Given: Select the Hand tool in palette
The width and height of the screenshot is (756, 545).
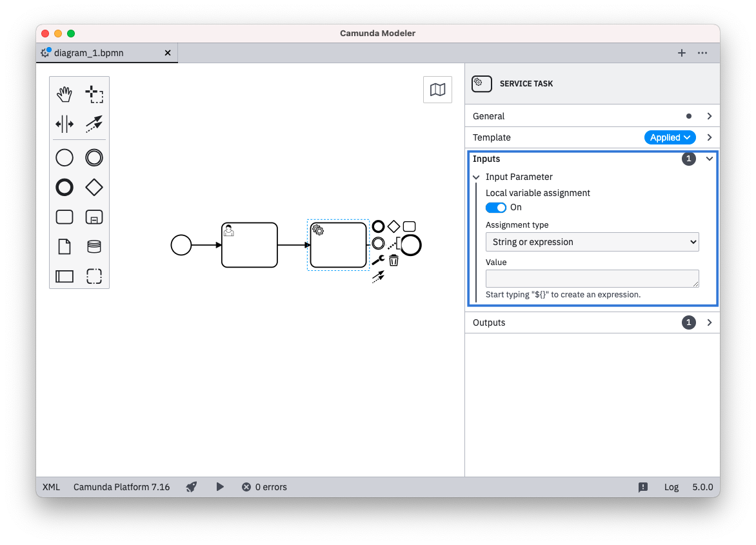Looking at the screenshot, I should (x=65, y=95).
